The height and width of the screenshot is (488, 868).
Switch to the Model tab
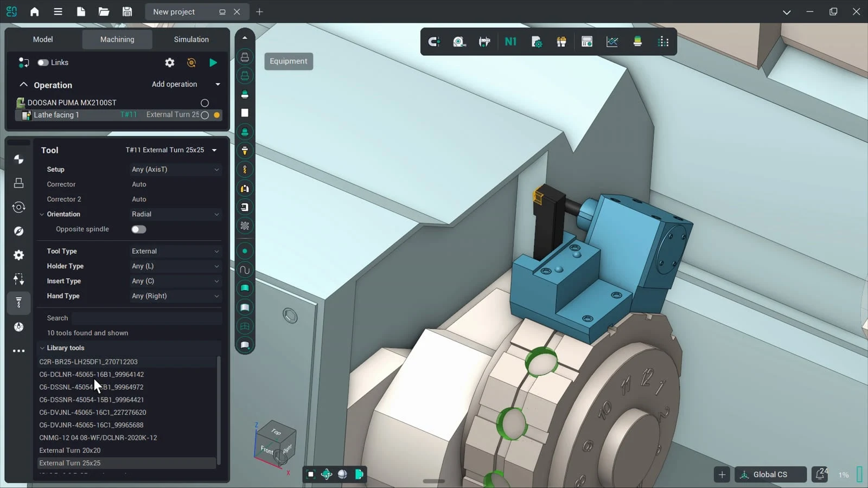coord(43,39)
